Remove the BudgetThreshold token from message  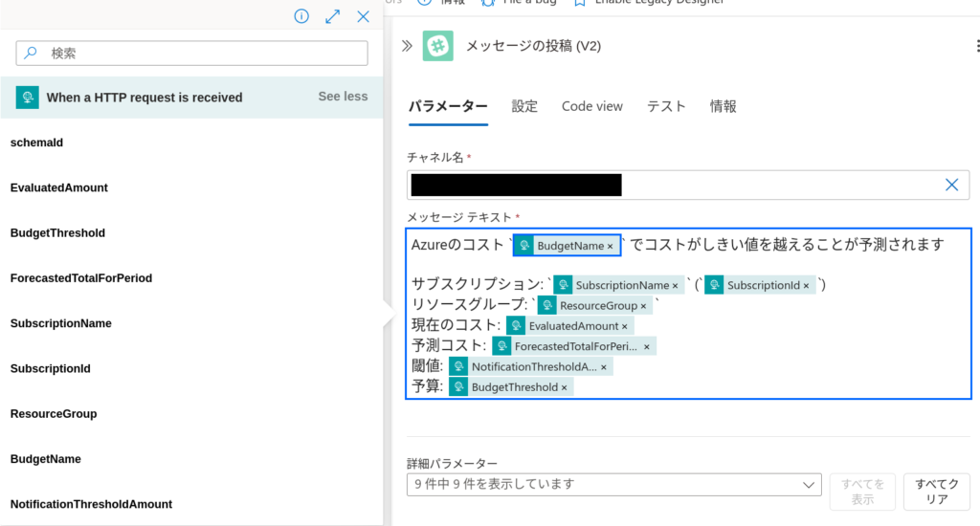[564, 387]
